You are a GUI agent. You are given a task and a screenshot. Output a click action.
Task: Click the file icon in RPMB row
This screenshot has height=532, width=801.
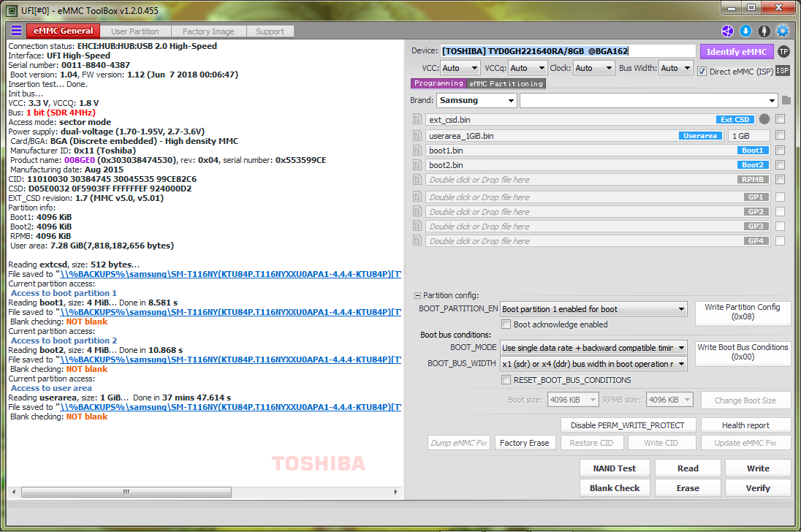coord(417,180)
